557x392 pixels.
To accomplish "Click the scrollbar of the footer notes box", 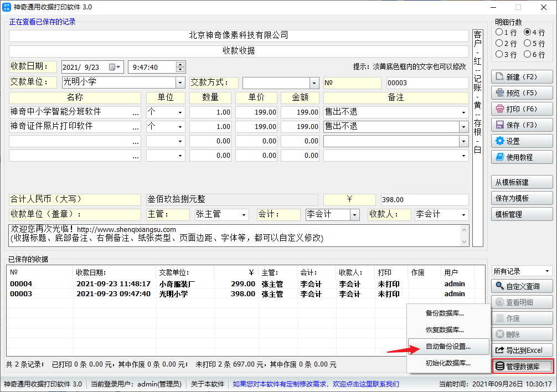I will click(465, 235).
